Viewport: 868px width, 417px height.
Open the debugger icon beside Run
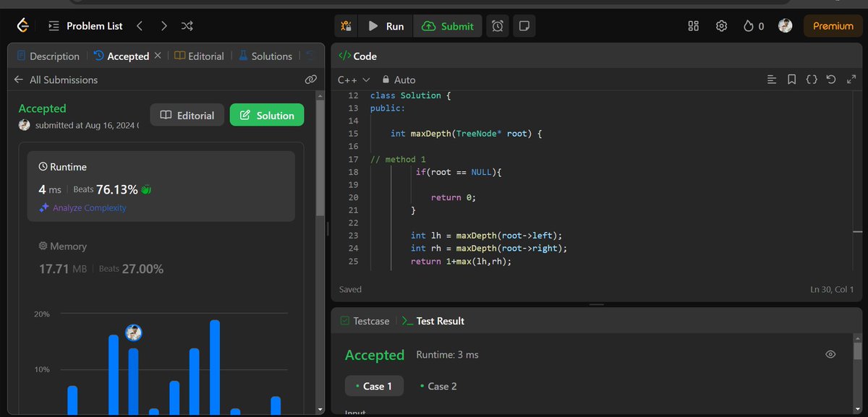pos(346,26)
